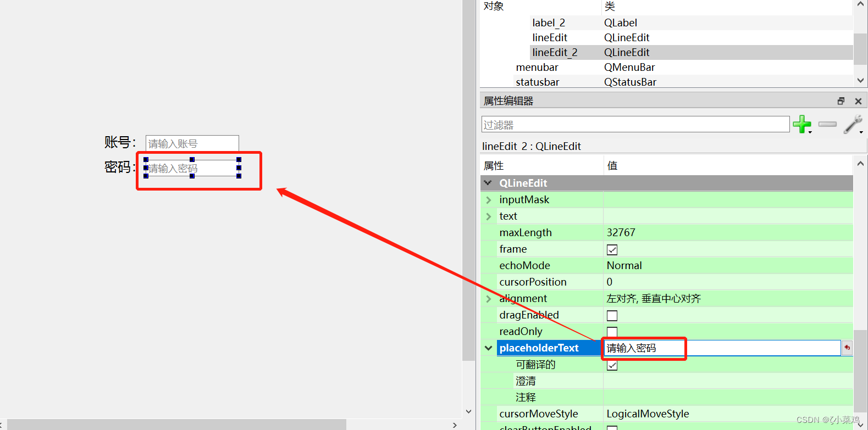
Task: Click the QStatusBar class cell
Action: coord(630,82)
